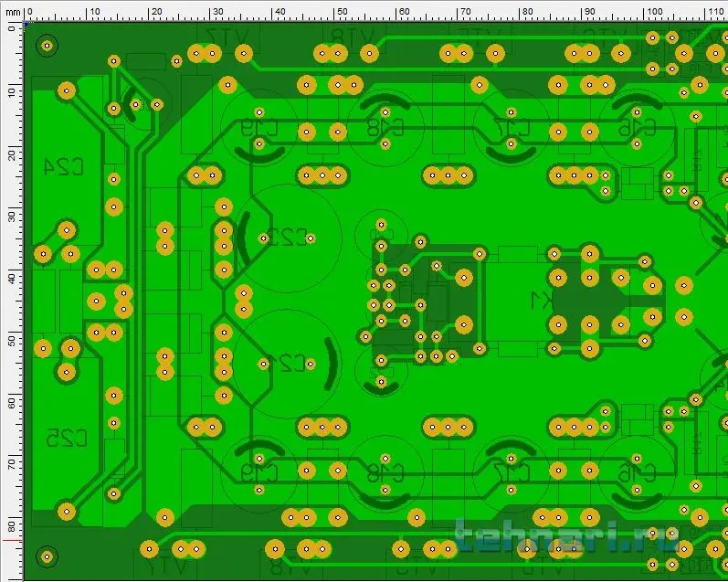Click the 100 mark on horizontal ruler
This screenshot has width=728, height=582.
pyautogui.click(x=655, y=12)
